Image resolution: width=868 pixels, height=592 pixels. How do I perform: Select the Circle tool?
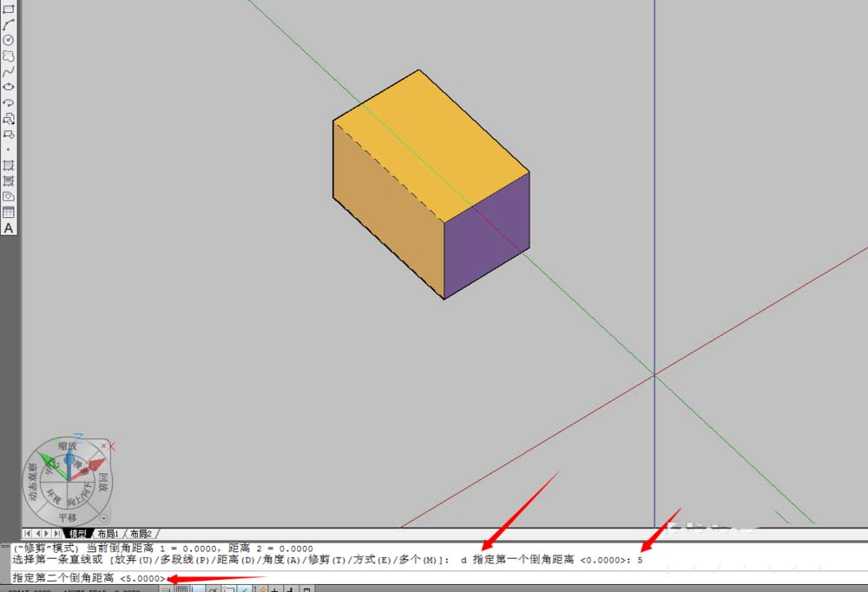click(x=10, y=38)
